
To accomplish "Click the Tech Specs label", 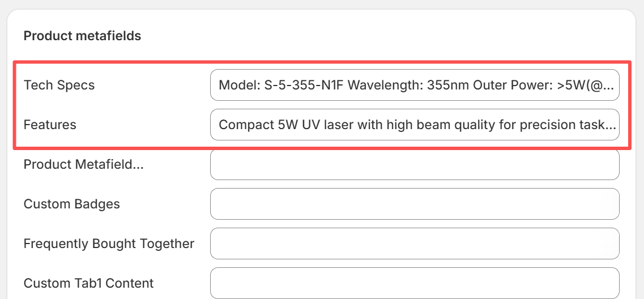I will click(59, 86).
